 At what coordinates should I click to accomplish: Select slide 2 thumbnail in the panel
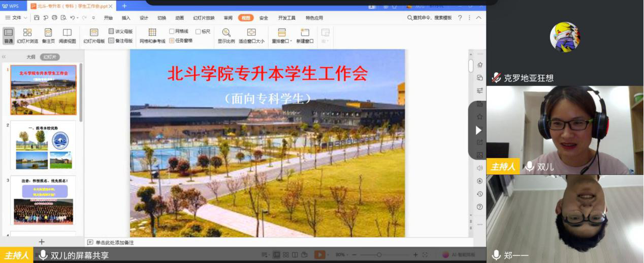point(43,145)
